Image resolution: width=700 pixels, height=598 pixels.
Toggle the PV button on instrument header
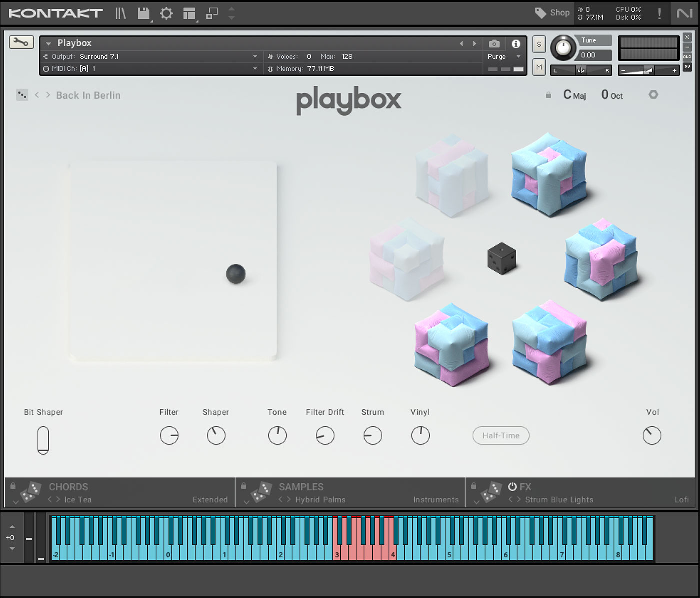coord(687,67)
